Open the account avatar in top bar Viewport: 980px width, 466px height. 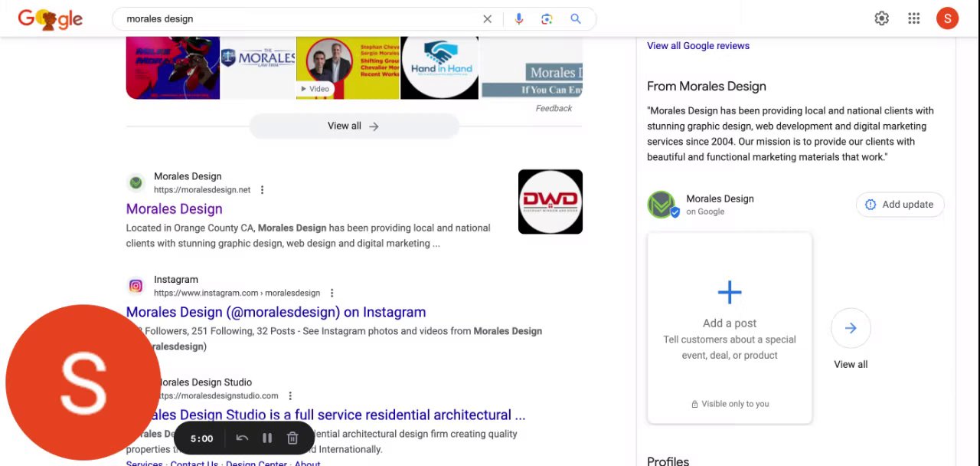tap(948, 18)
